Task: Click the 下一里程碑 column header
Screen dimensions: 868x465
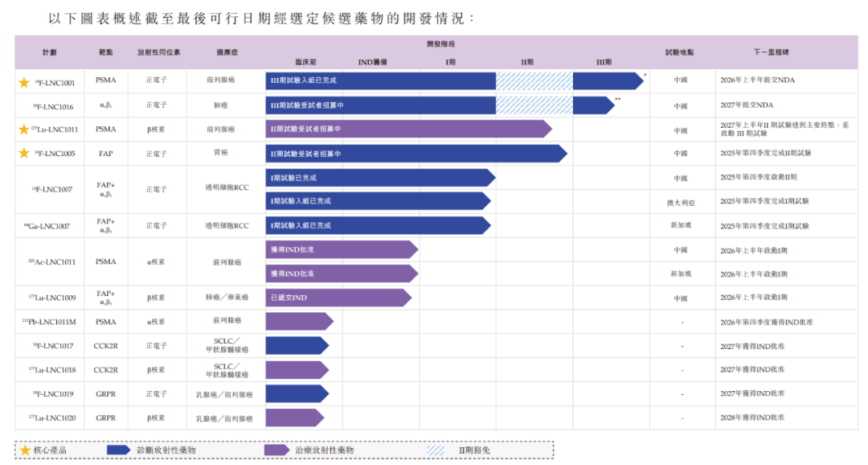Action: tap(771, 52)
